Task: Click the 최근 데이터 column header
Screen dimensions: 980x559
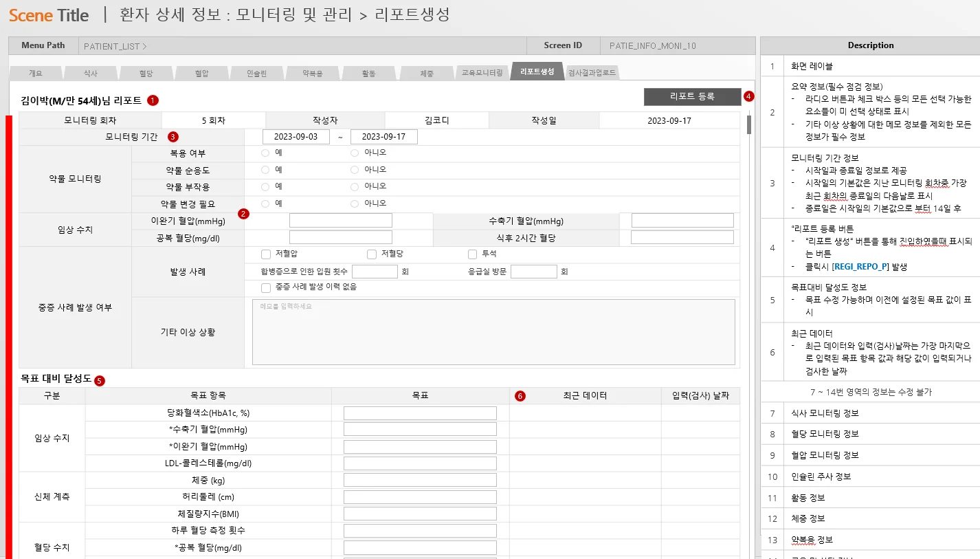Action: [585, 396]
